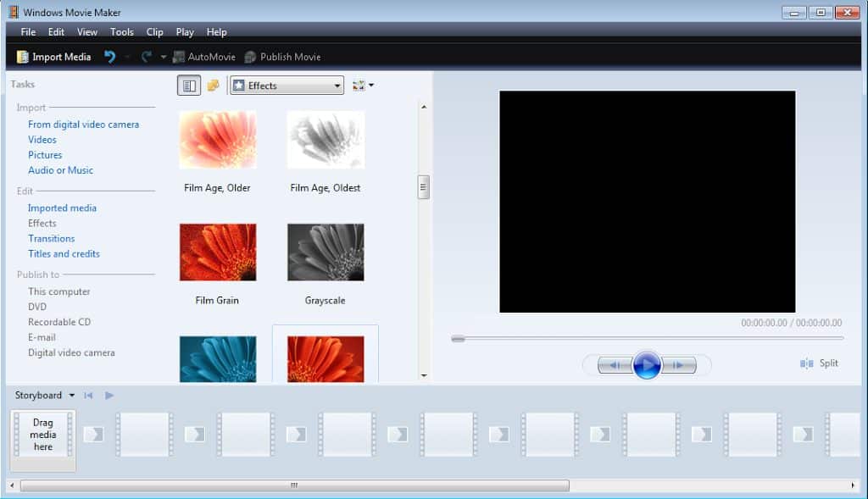
Task: Open the redo history dropdown arrow
Action: [x=164, y=57]
